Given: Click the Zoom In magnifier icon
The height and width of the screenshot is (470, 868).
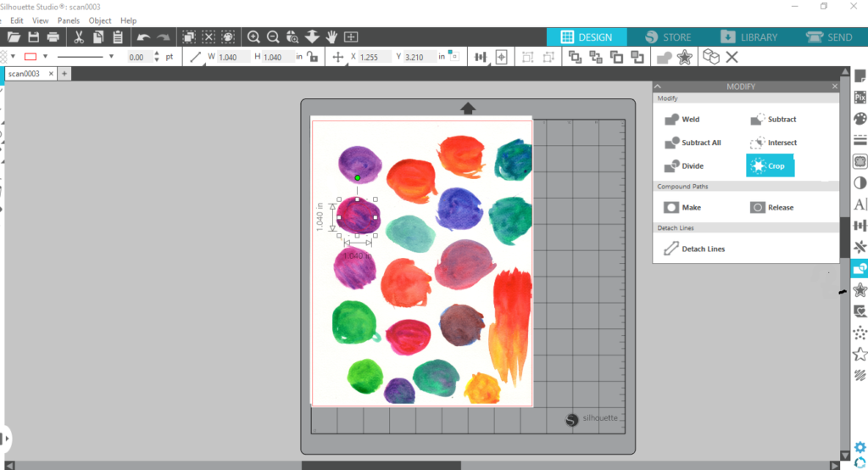Looking at the screenshot, I should 253,37.
